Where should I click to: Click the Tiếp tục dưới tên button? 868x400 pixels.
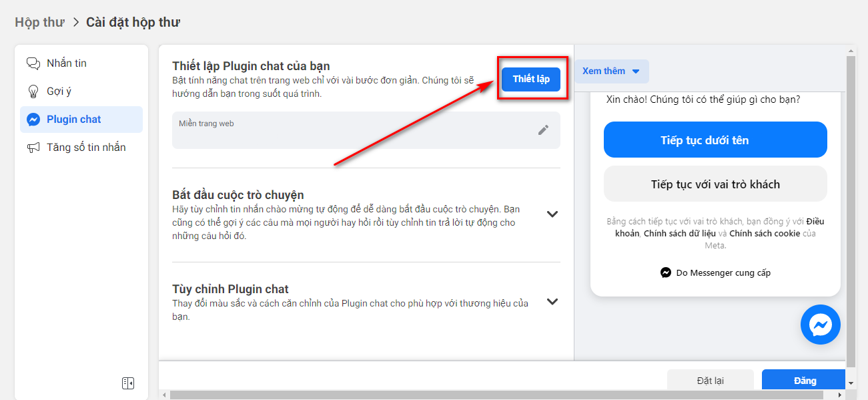(715, 140)
